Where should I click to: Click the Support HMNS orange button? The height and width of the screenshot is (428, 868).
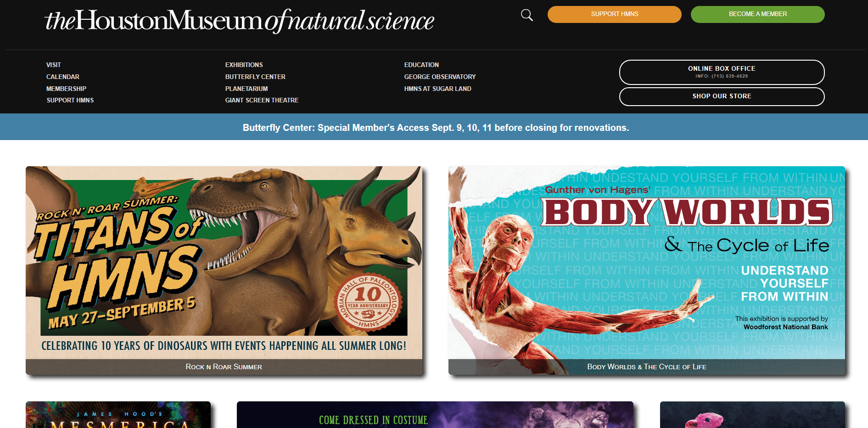pyautogui.click(x=614, y=14)
